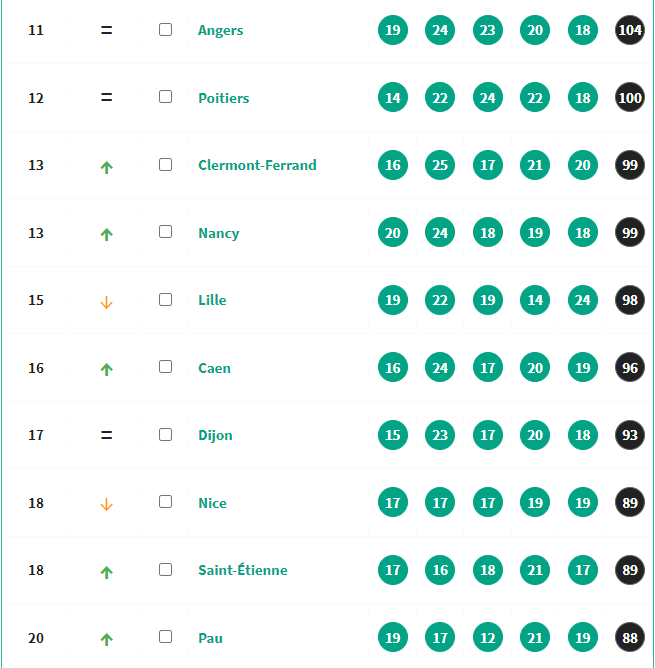Image resolution: width=655 pixels, height=668 pixels.
Task: Select the Poitiers comparison checkbox
Action: click(166, 97)
